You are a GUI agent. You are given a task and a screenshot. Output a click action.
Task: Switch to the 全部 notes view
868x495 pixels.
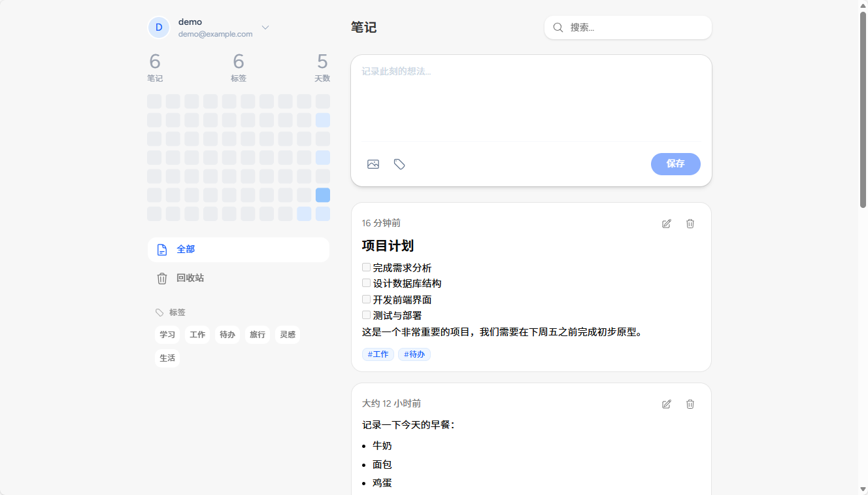[185, 249]
